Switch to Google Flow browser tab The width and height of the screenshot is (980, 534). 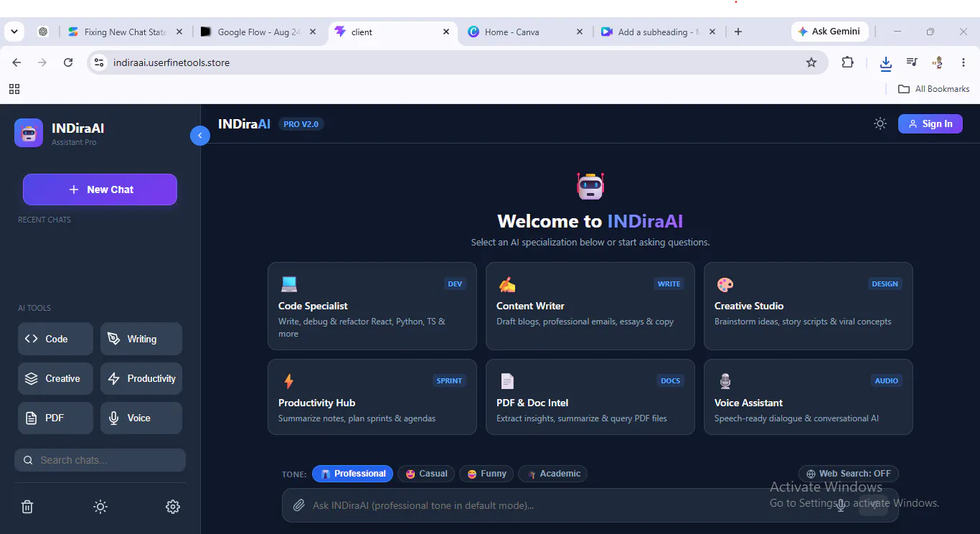[258, 32]
